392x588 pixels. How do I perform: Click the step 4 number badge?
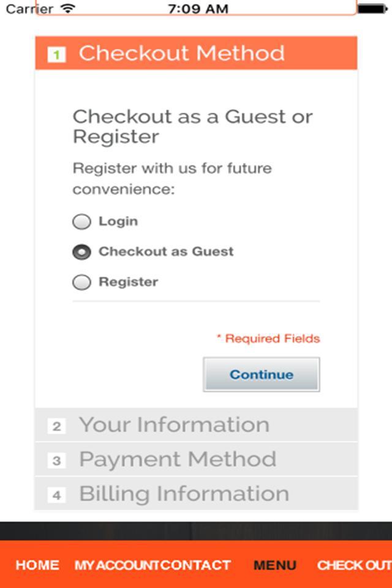tap(56, 496)
